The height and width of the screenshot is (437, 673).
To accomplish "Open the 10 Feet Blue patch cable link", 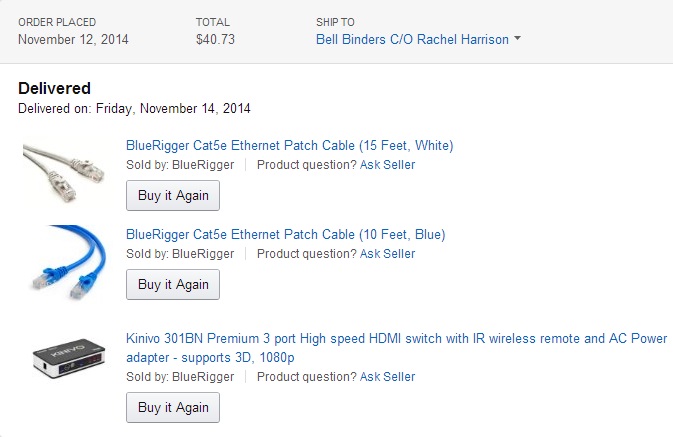I will 285,234.
